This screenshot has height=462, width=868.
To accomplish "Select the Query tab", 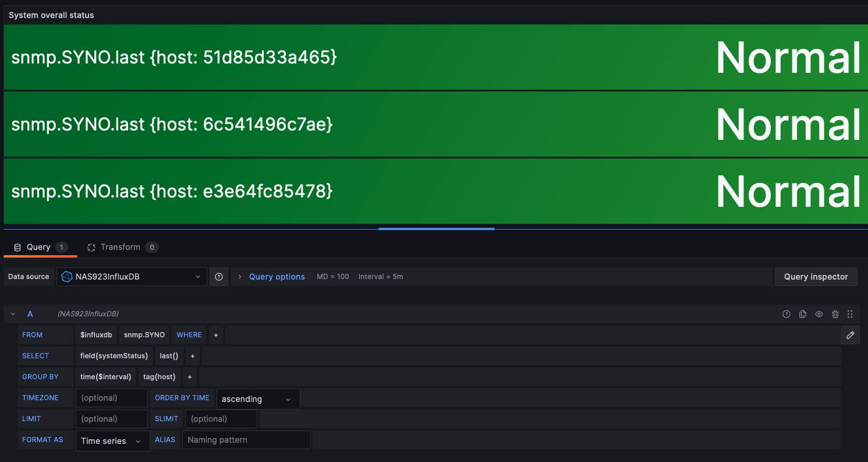I will [x=38, y=247].
